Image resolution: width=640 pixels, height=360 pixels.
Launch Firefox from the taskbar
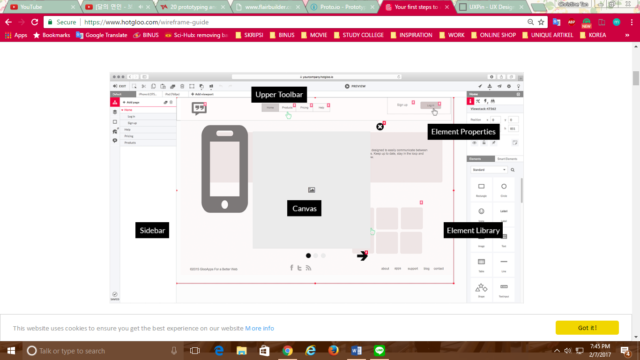333,351
